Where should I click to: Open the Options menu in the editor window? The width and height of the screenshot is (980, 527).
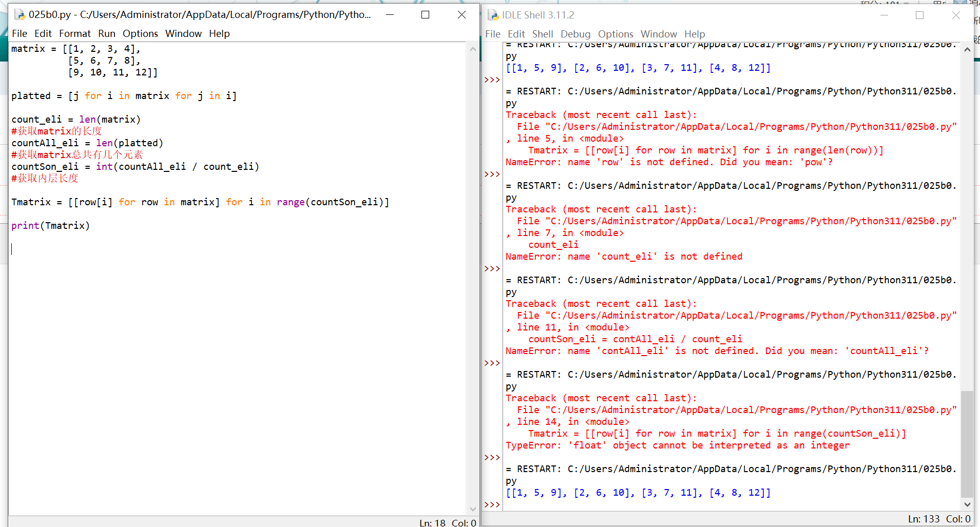coord(140,33)
